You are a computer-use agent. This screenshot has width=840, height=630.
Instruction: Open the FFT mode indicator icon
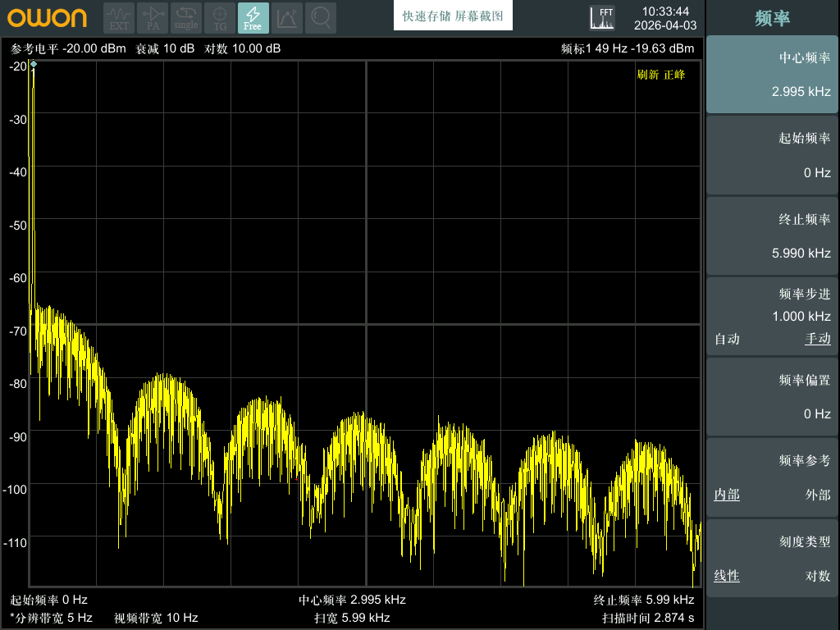(x=602, y=18)
